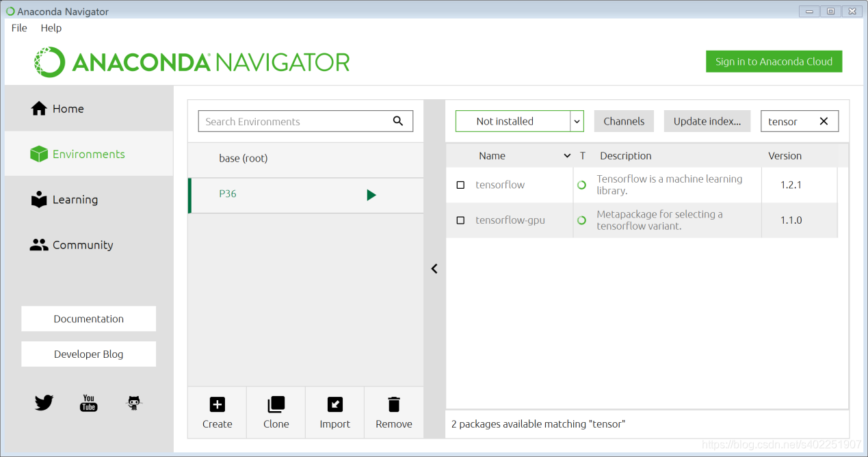The height and width of the screenshot is (457, 868).
Task: Check the tensorflow-gpu package checkbox
Action: tap(460, 220)
